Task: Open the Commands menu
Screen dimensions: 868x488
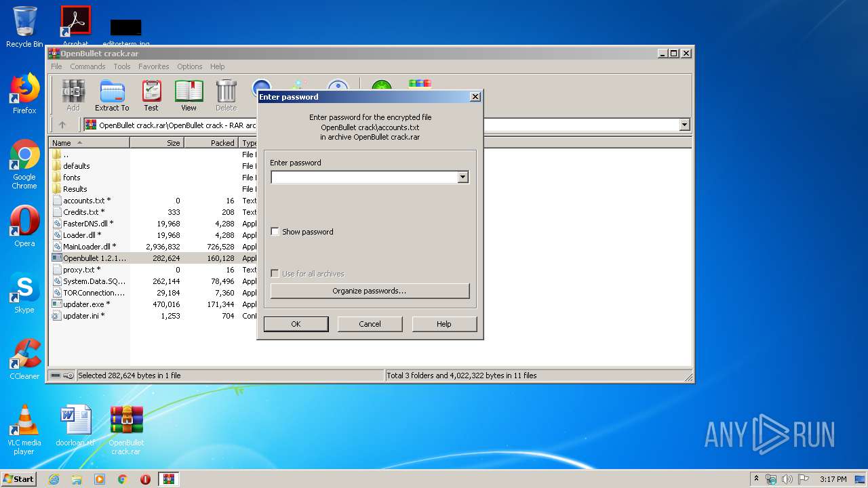Action: click(87, 66)
